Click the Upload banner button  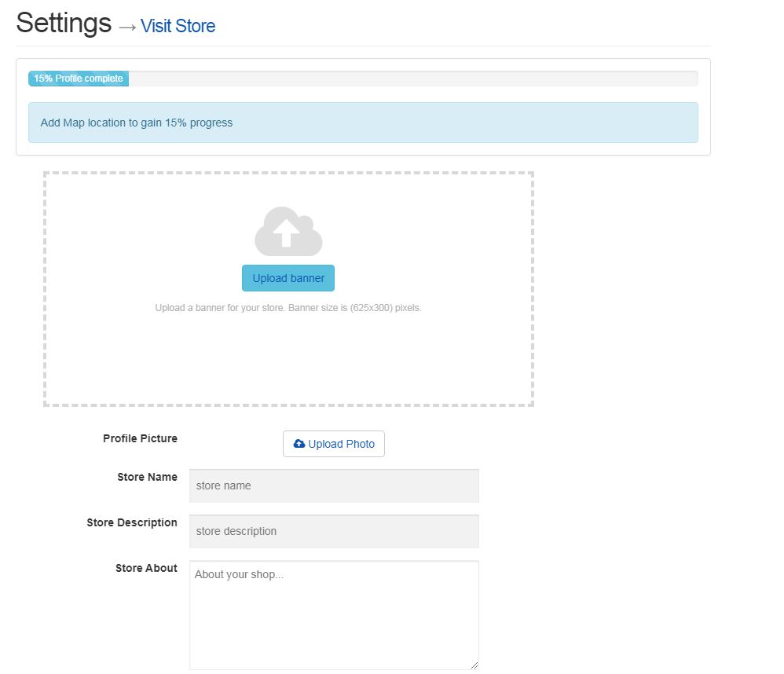(x=288, y=278)
